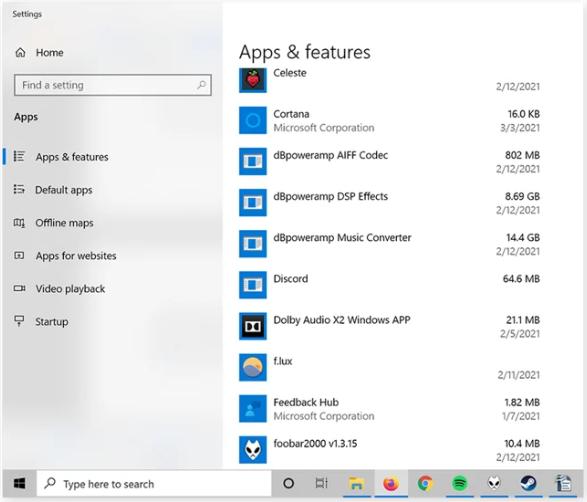Click the Apps section heading in sidebar

[26, 117]
